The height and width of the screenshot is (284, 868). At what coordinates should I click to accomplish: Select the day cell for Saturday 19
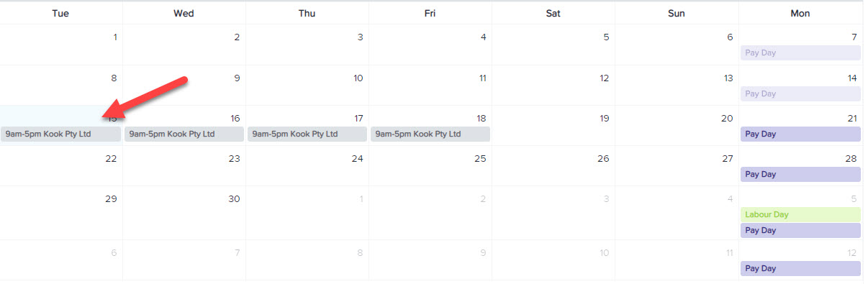click(x=553, y=126)
